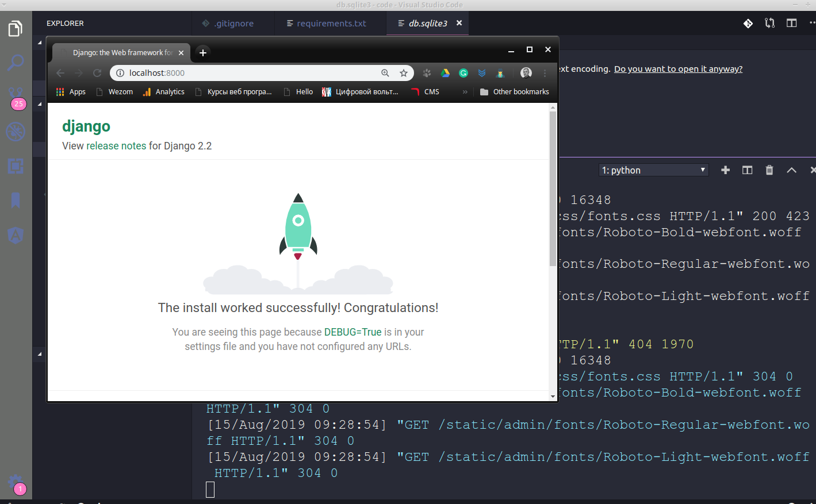This screenshot has width=816, height=504.
Task: Split the editor to the right
Action: click(x=792, y=23)
